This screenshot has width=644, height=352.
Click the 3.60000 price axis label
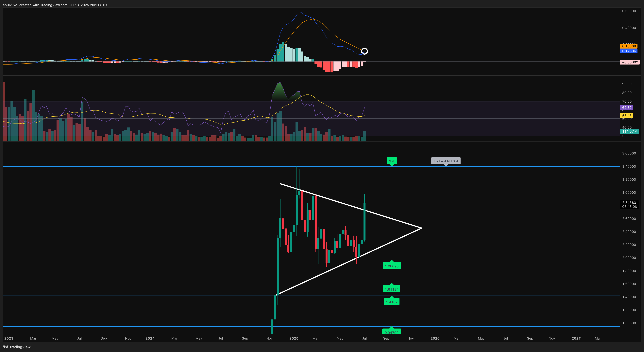point(629,153)
